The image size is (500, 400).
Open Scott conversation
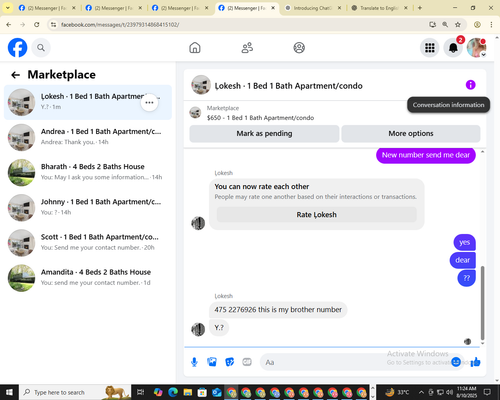coord(88,243)
